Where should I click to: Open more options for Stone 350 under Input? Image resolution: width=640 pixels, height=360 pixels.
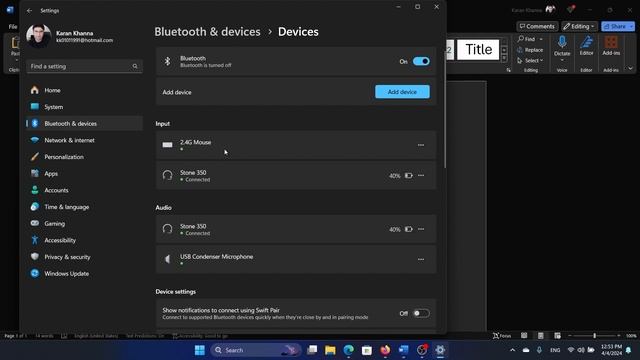(421, 176)
